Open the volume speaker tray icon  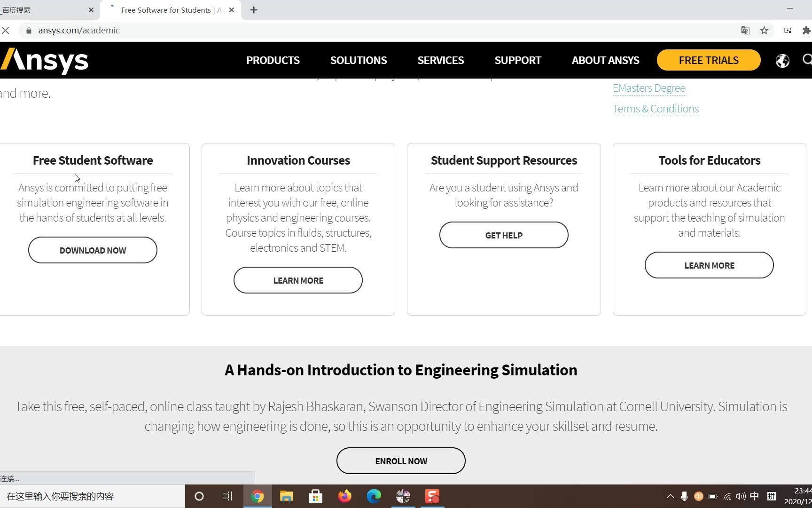(741, 496)
